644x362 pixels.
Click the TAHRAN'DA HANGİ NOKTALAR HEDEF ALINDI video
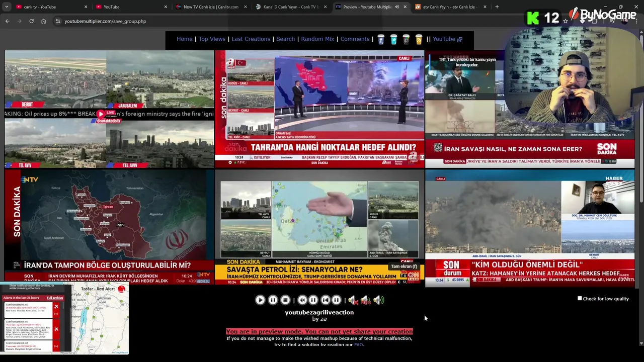(x=319, y=109)
